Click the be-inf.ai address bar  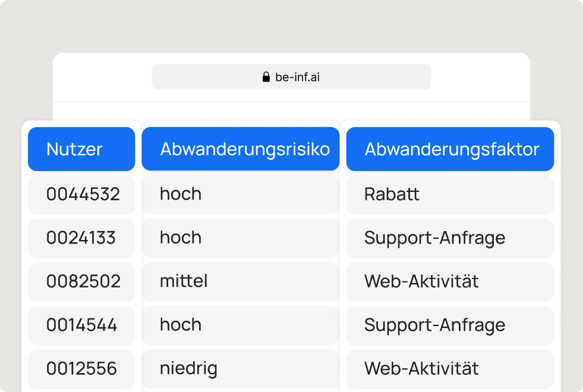click(291, 77)
